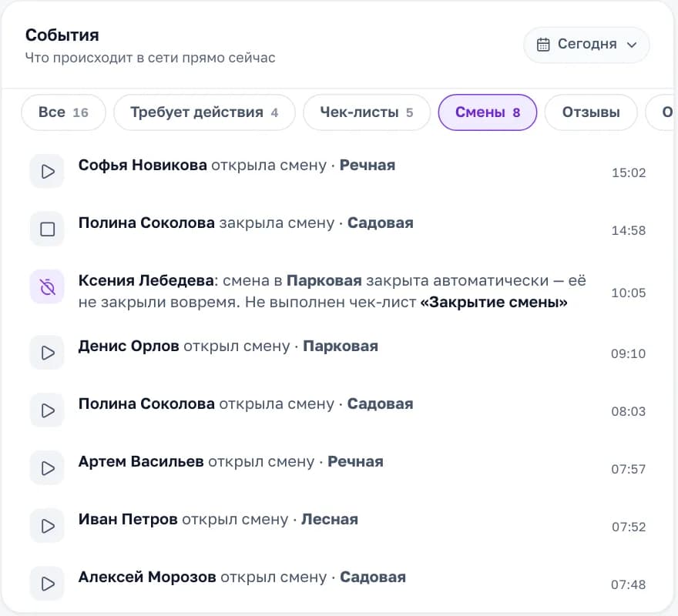Open the name Денис Орлов
Screen dimensions: 678x616
[129, 346]
